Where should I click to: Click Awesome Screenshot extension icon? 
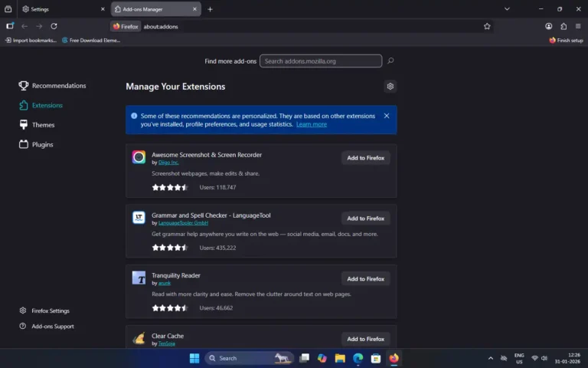pos(139,157)
